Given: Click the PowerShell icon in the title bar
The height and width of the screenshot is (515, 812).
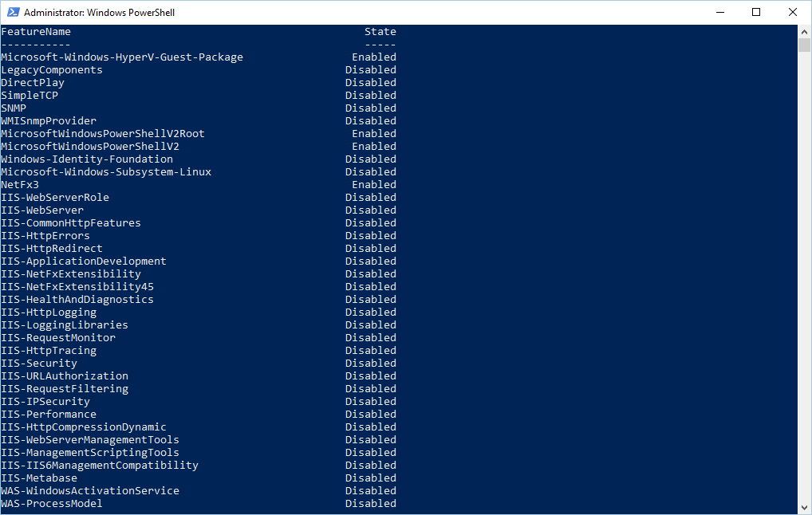Looking at the screenshot, I should pos(13,12).
